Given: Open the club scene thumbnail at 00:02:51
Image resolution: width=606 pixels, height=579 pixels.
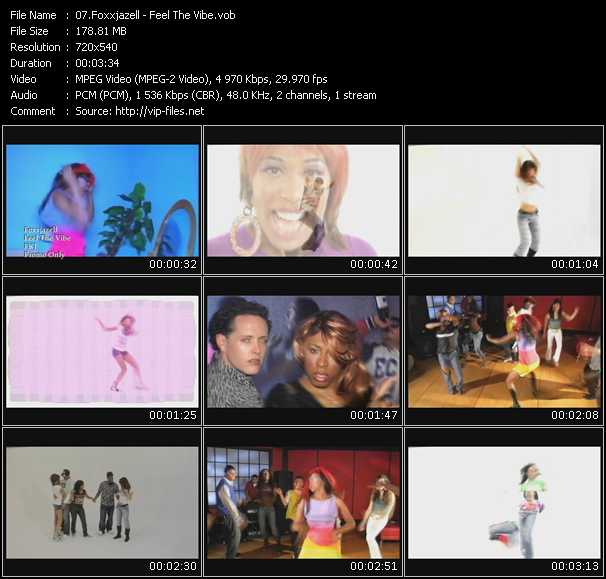Looking at the screenshot, I should tap(303, 502).
